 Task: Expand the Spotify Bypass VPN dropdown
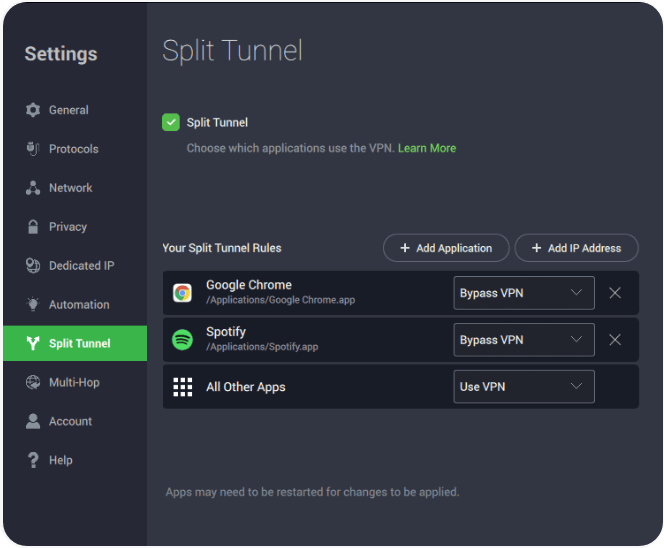(x=524, y=340)
